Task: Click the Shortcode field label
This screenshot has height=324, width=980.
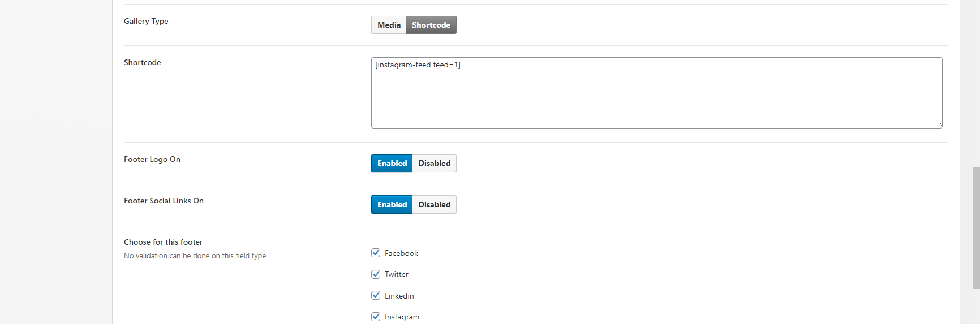Action: click(x=143, y=62)
